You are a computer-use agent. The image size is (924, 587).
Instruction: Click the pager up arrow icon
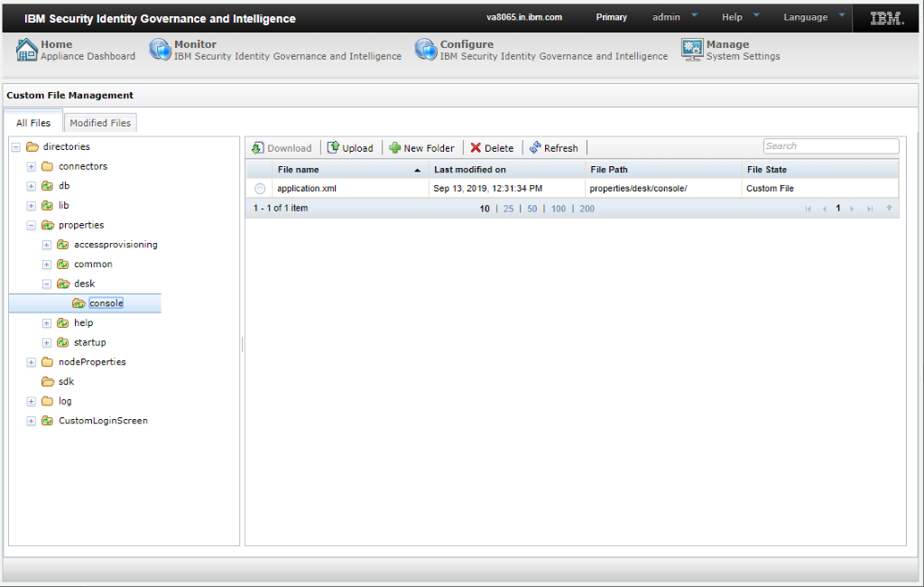point(889,208)
